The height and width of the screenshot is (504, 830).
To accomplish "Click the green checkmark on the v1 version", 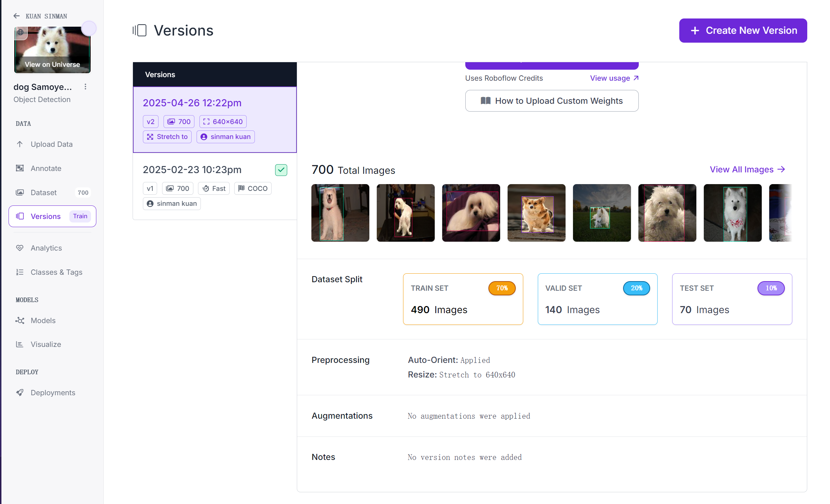I will (281, 170).
